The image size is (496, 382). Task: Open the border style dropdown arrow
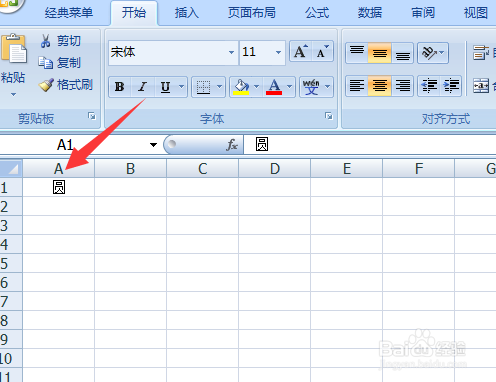220,87
